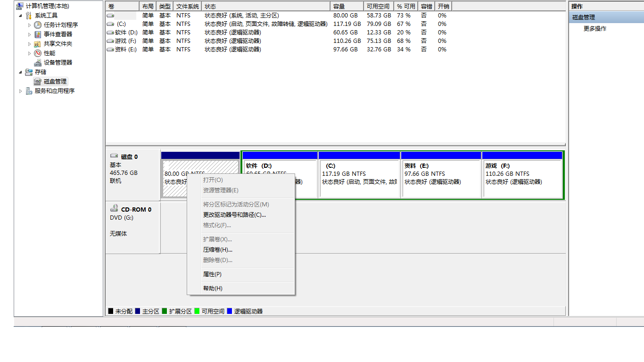This screenshot has width=644, height=362.
Task: Click the 无媒体 label under CD-ROM 0
Action: pyautogui.click(x=118, y=234)
